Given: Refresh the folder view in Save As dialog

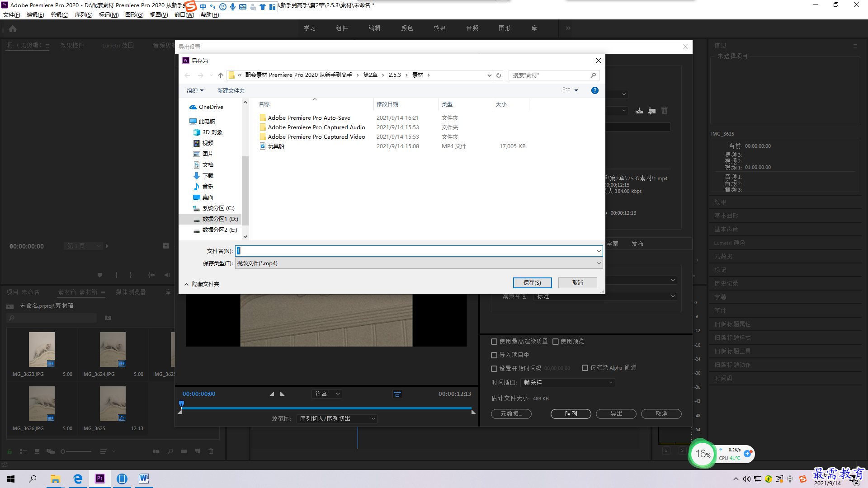Looking at the screenshot, I should 499,75.
